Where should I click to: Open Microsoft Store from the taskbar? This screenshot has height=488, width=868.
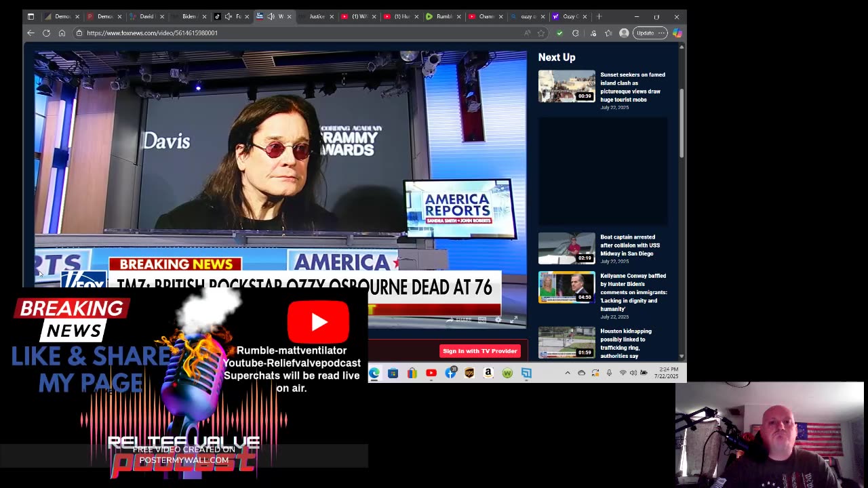tap(393, 373)
